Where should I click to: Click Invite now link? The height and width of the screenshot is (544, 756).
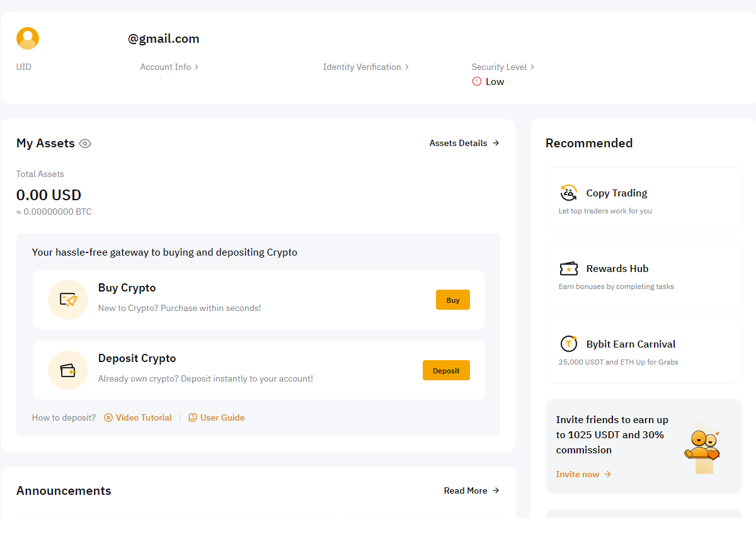point(583,474)
